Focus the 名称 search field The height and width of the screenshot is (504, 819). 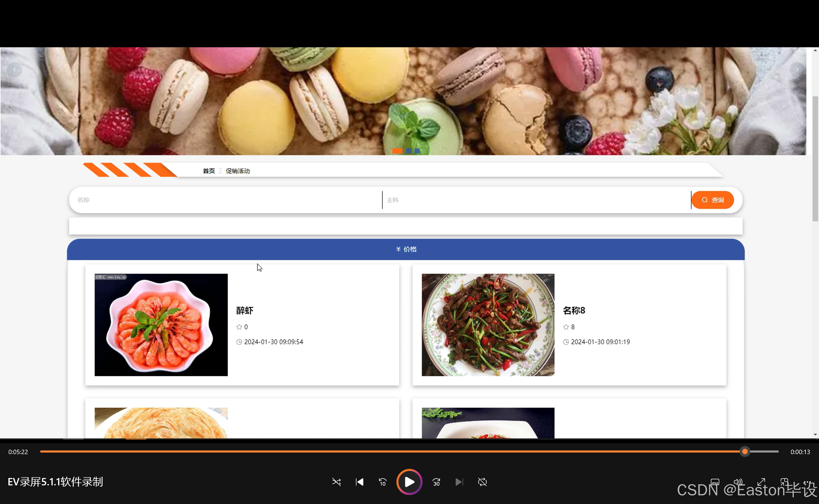point(228,200)
